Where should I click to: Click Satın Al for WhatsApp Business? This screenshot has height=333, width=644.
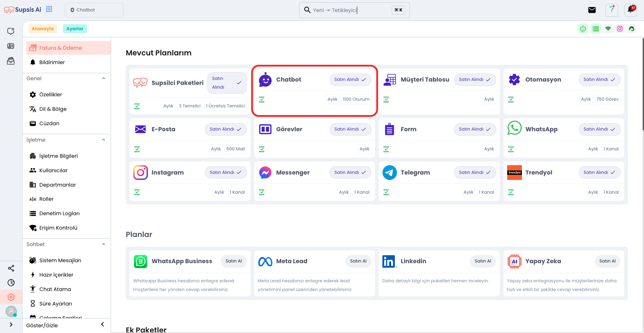pos(234,261)
